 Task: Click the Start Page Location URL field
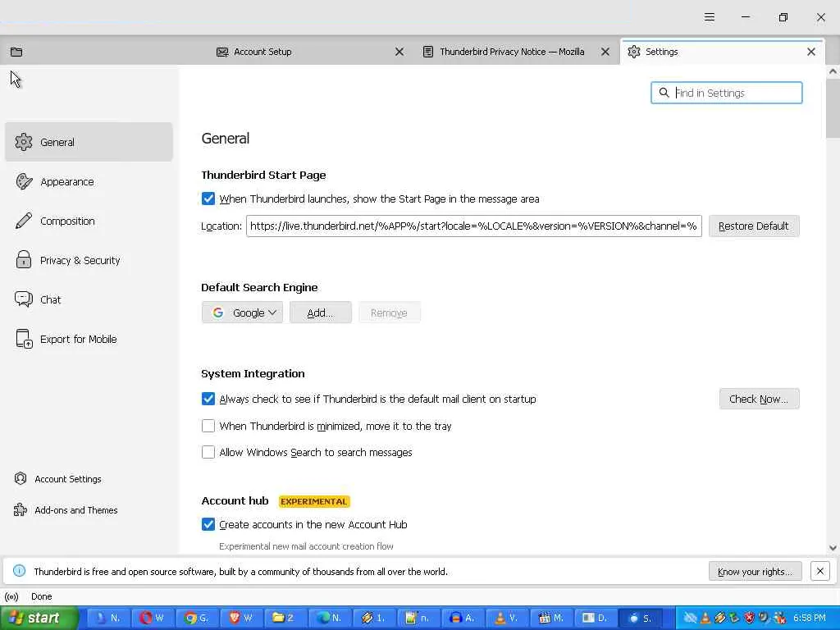[x=473, y=226]
